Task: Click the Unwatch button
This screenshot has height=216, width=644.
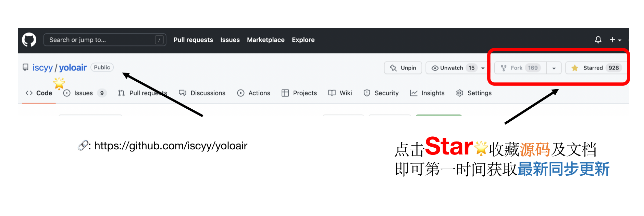Action: [452, 68]
